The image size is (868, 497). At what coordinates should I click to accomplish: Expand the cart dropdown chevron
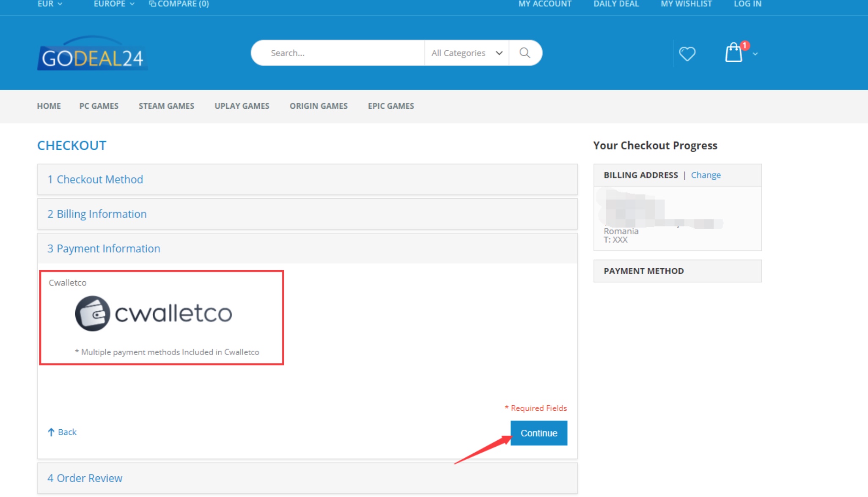pos(755,54)
